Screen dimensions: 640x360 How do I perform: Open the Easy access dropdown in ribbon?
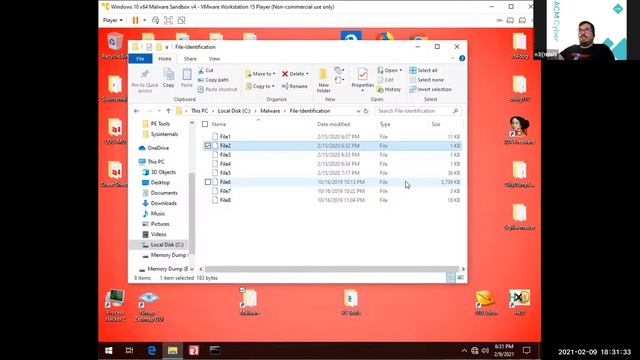(x=339, y=80)
